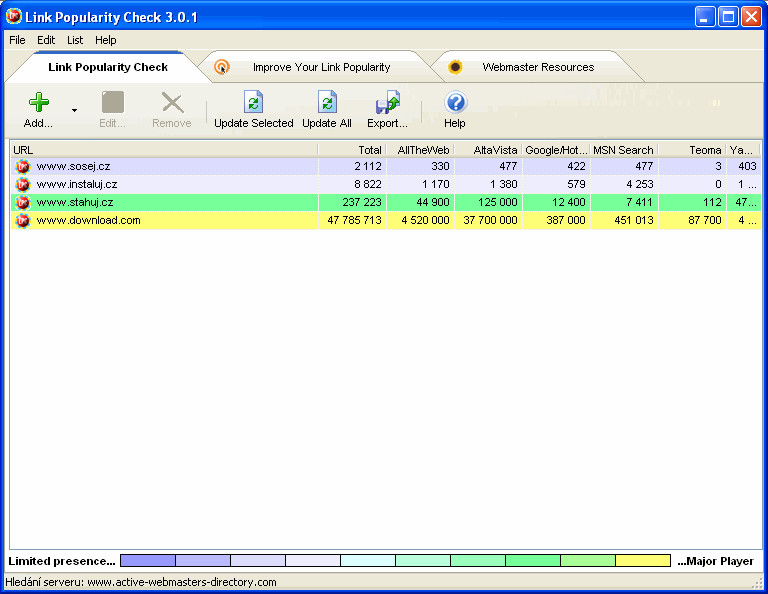Click the icon beside www.download.com
Image resolution: width=768 pixels, height=594 pixels.
coord(23,220)
